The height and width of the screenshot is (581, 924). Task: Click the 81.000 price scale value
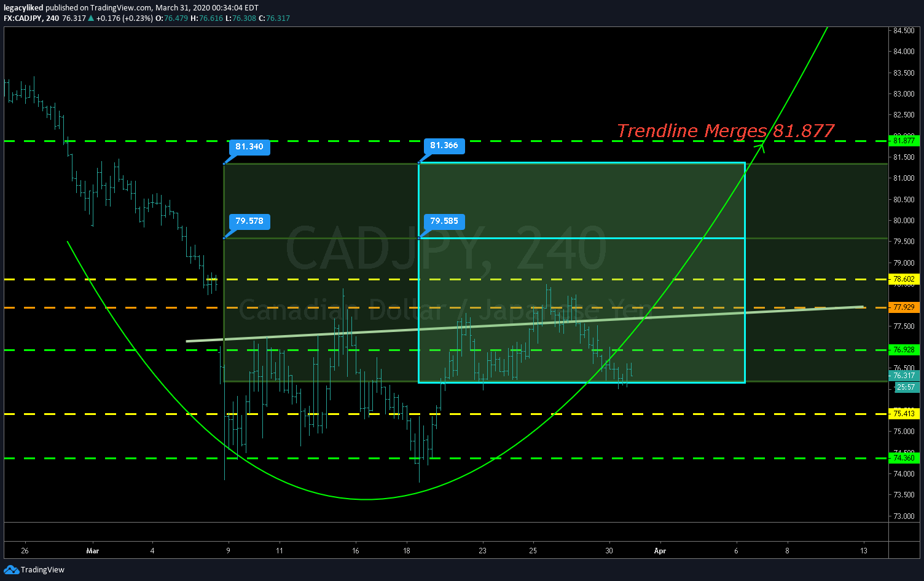904,178
